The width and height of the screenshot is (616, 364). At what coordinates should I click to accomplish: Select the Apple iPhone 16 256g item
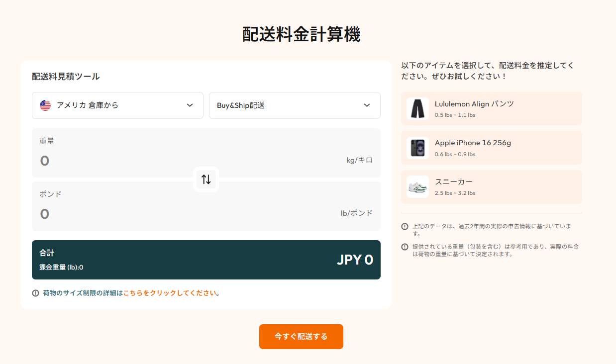click(x=491, y=148)
